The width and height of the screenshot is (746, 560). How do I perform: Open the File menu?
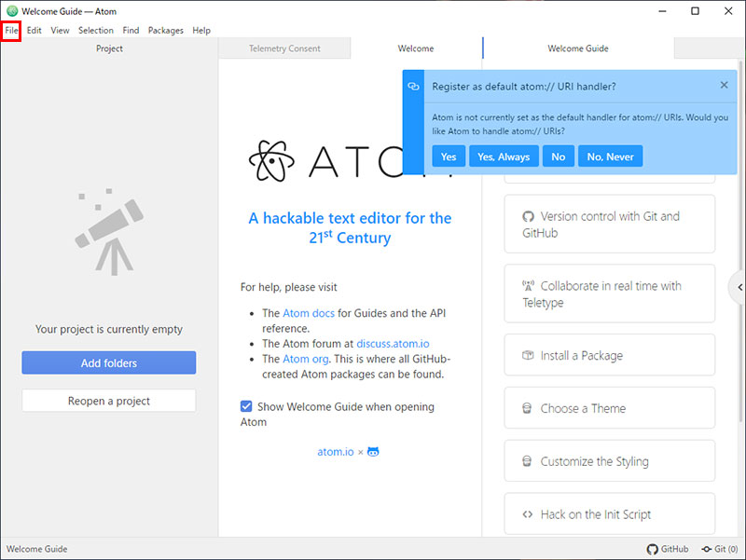coord(11,31)
